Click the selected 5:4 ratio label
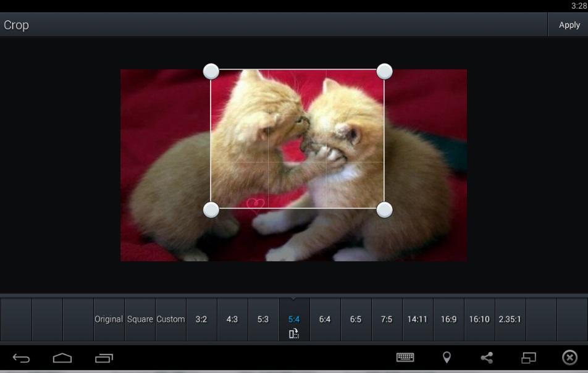This screenshot has width=588, height=373. pyautogui.click(x=294, y=319)
